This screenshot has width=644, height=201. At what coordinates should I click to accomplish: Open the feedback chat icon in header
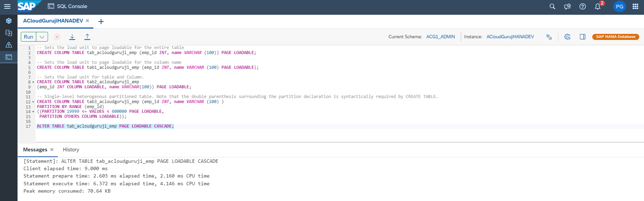567,6
